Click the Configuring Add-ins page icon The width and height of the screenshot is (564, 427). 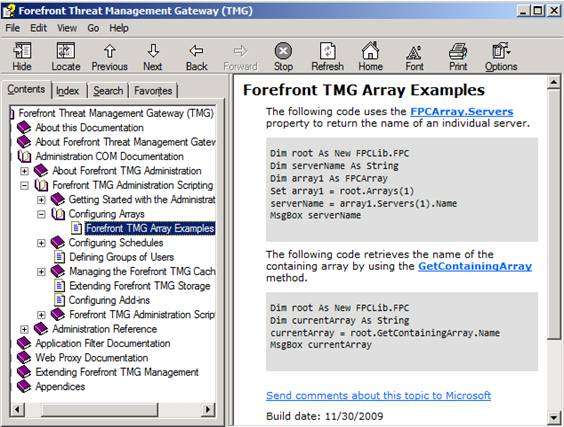[x=59, y=300]
